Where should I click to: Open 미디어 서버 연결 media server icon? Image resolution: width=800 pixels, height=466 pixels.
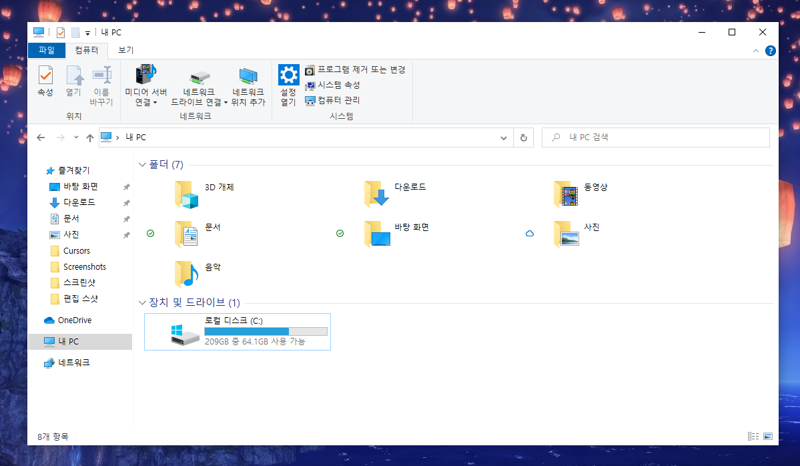[145, 75]
